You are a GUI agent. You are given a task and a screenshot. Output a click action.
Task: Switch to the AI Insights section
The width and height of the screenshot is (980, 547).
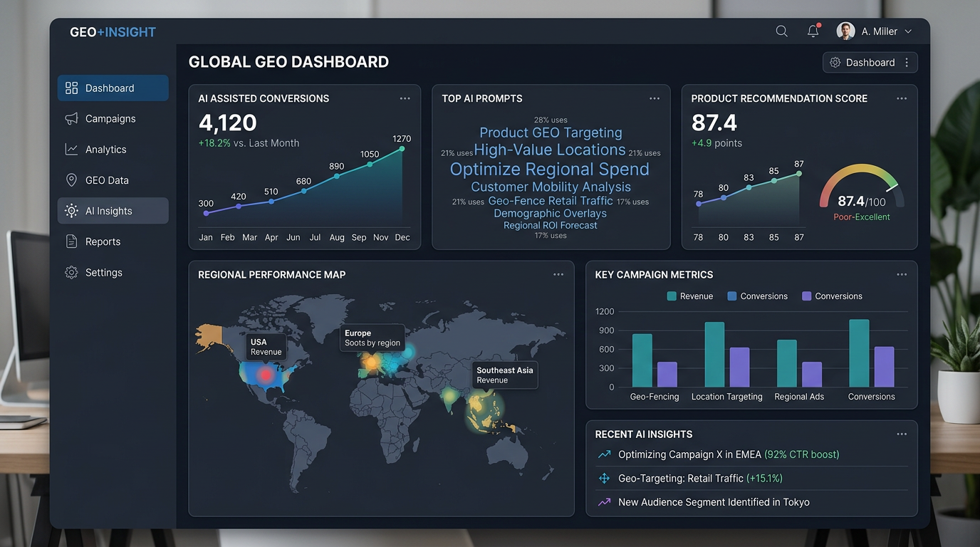113,211
